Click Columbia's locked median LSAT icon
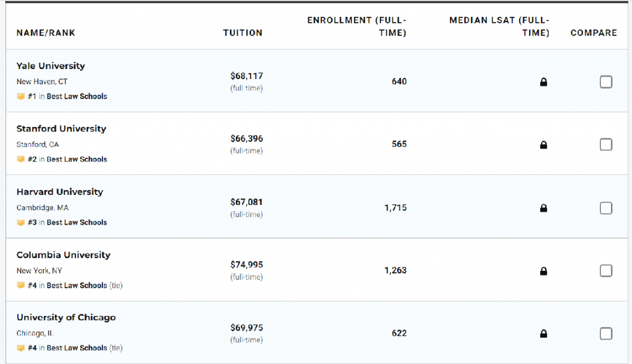 click(543, 271)
